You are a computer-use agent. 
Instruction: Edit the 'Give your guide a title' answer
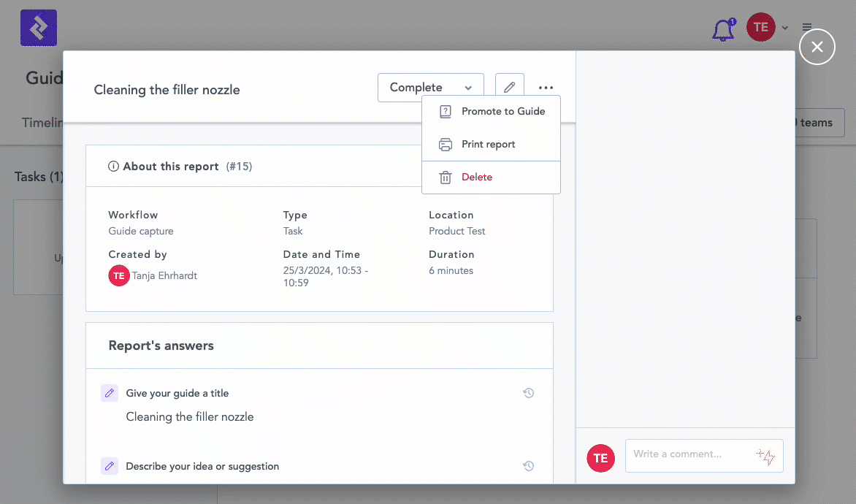click(110, 393)
